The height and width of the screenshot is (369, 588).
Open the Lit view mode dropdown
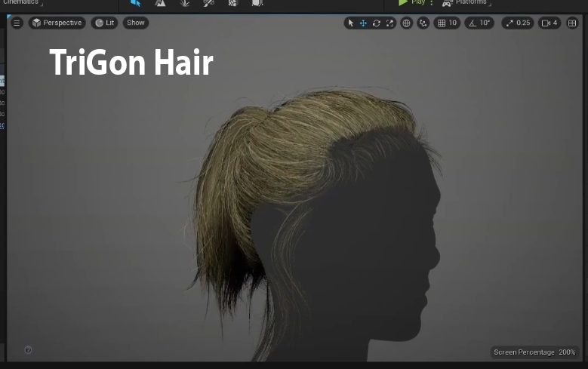105,23
